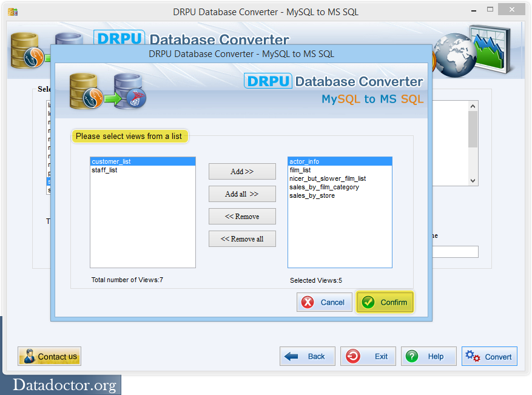Click the red X icon on Cancel
Image resolution: width=532 pixels, height=395 pixels.
tap(308, 302)
